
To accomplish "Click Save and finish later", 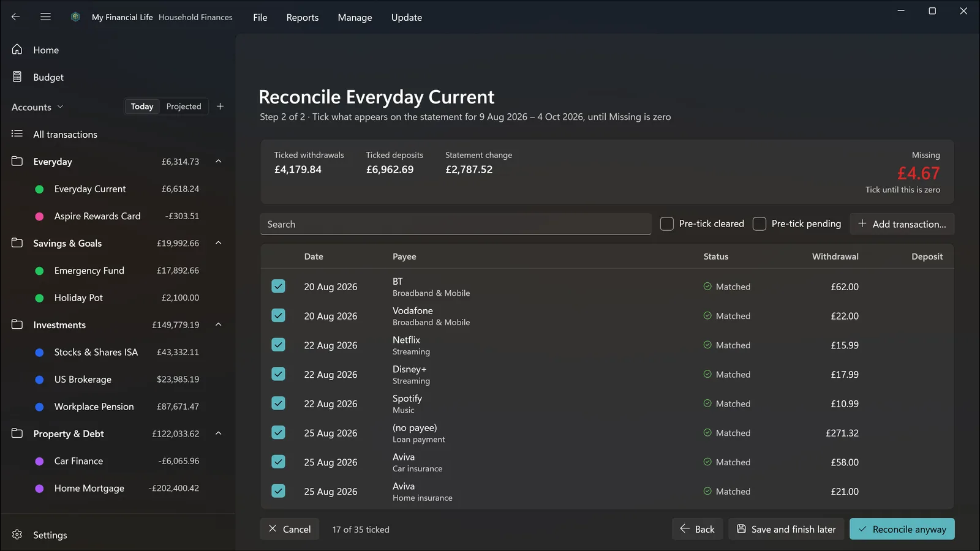I will click(x=786, y=529).
